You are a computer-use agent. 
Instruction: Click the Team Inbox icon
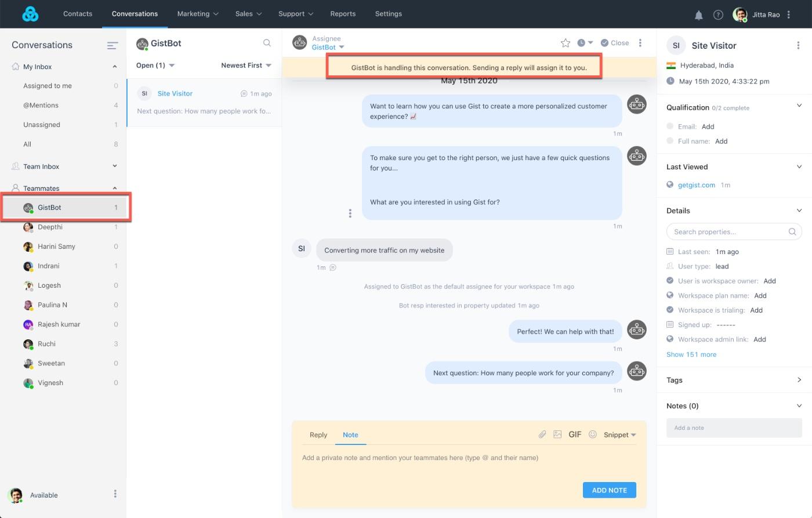click(x=16, y=166)
